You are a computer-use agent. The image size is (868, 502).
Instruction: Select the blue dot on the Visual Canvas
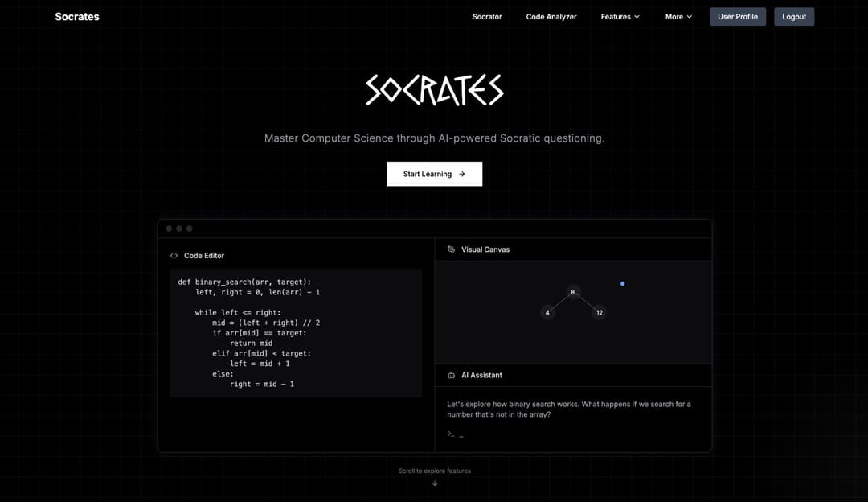622,283
